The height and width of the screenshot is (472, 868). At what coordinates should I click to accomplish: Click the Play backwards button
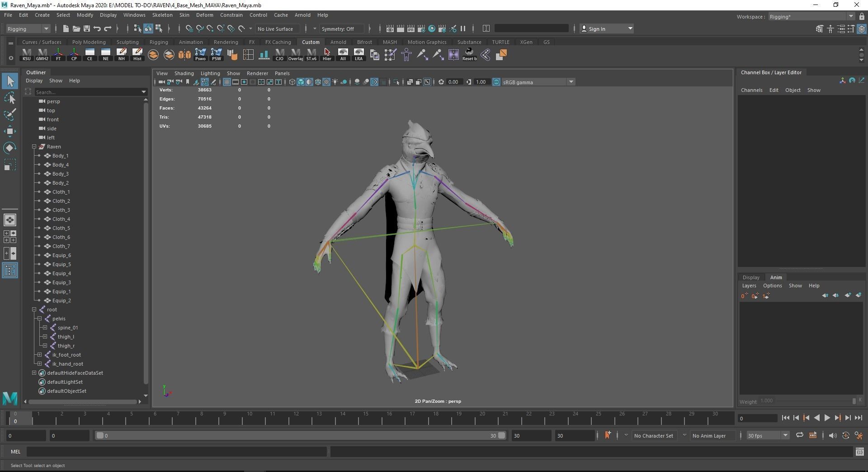[x=816, y=418]
